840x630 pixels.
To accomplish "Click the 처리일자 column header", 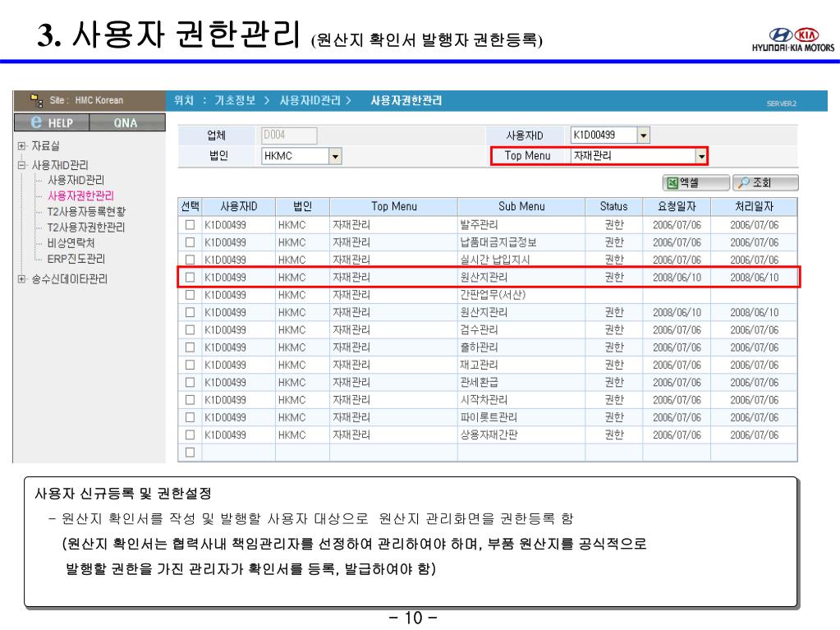I will 754,206.
